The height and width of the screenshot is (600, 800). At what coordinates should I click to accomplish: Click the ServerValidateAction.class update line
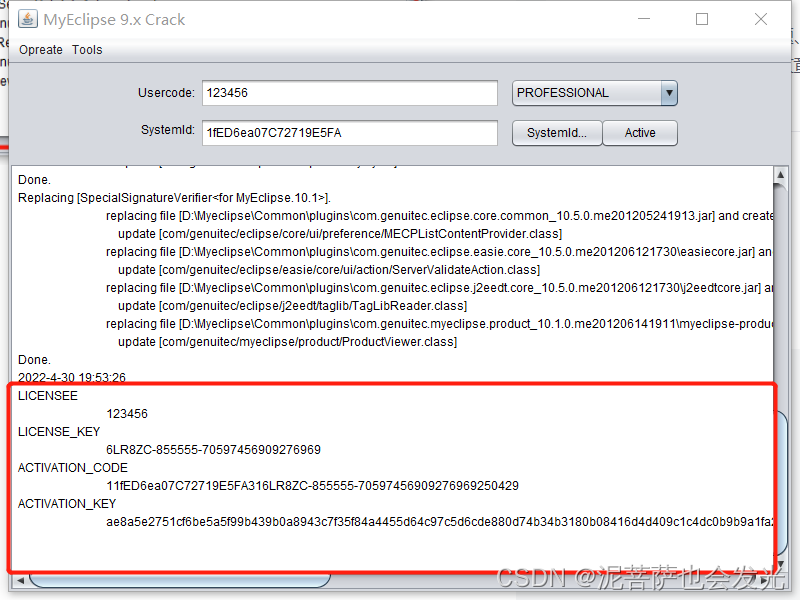pyautogui.click(x=329, y=270)
